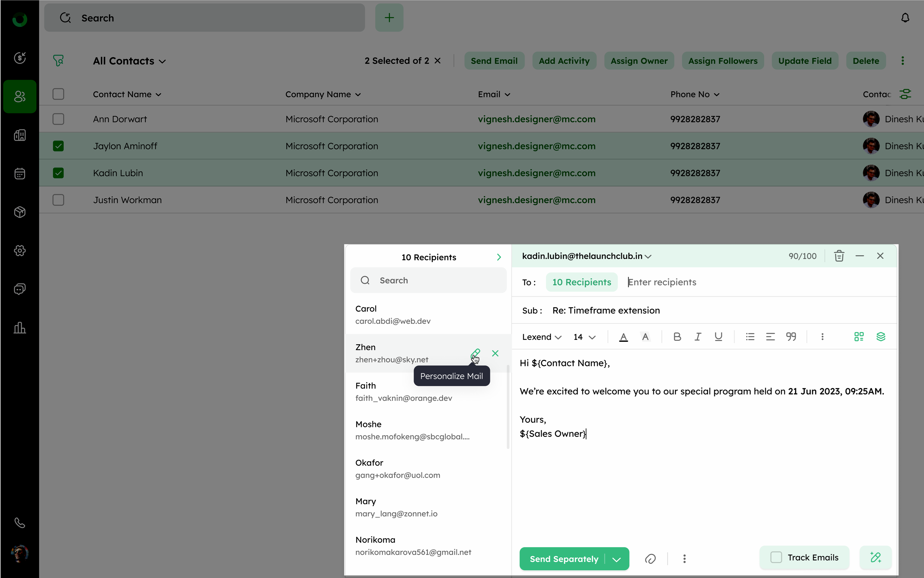Open the Lexend font dropdown
Image resolution: width=924 pixels, height=578 pixels.
(x=542, y=337)
